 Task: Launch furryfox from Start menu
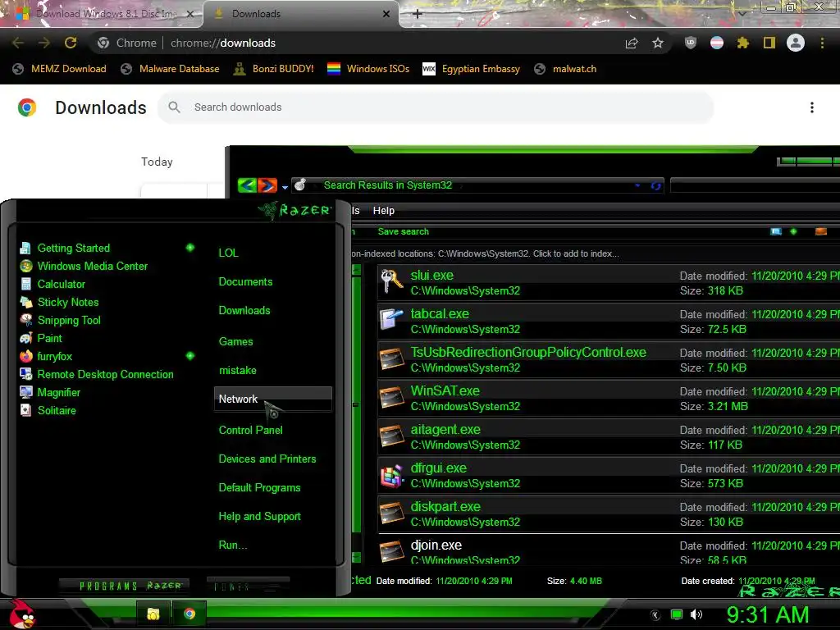[46, 356]
